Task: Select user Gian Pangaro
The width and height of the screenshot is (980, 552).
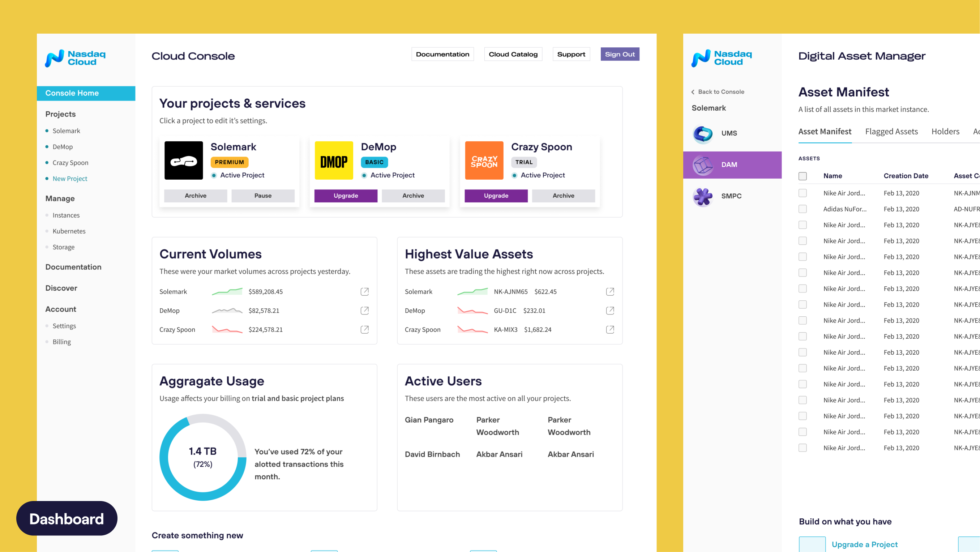Action: pos(429,420)
